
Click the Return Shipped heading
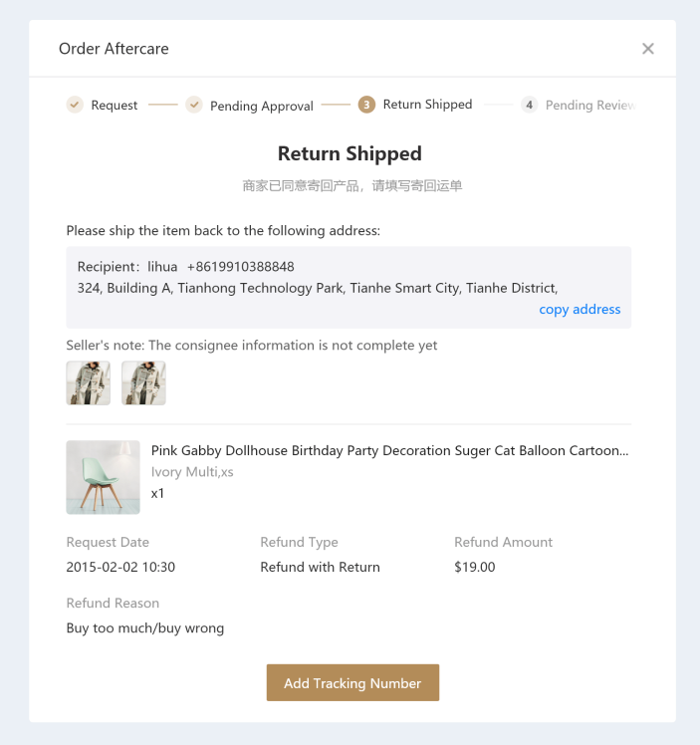coord(350,154)
